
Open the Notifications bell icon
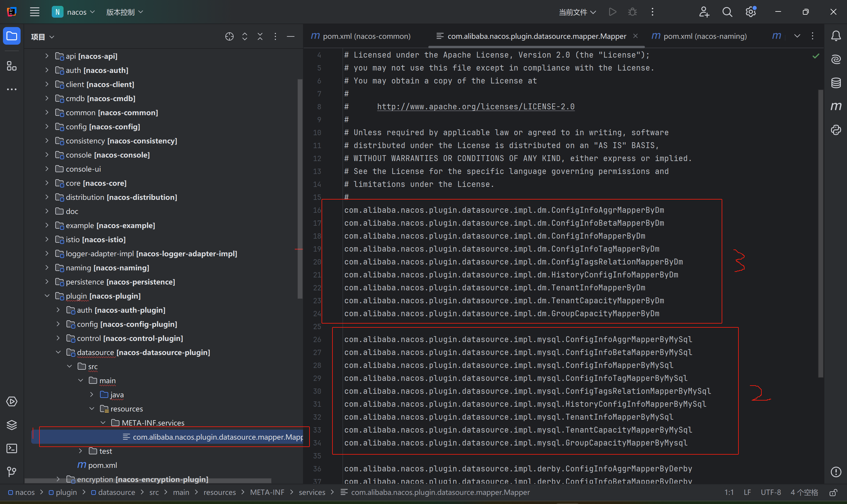(x=836, y=36)
